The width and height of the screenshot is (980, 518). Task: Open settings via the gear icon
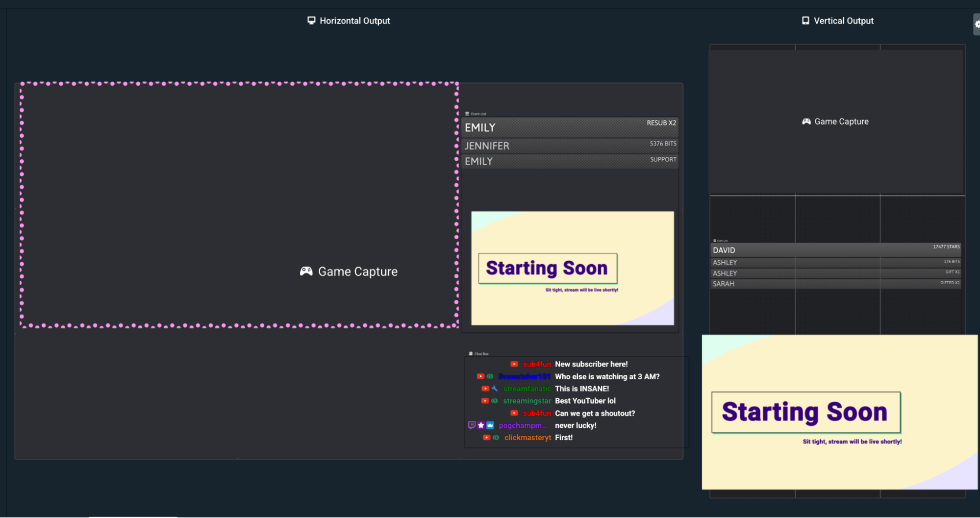tap(977, 24)
